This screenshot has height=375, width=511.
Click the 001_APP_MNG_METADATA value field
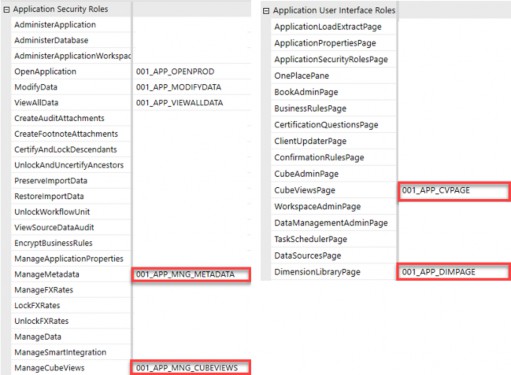click(191, 275)
